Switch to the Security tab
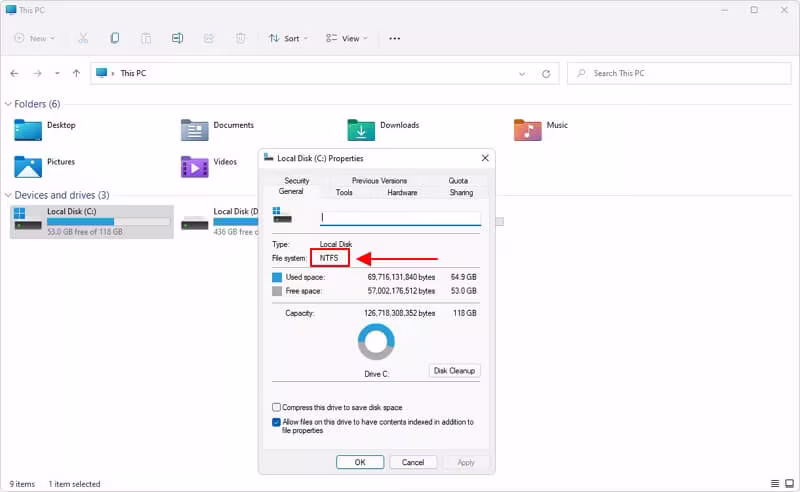This screenshot has height=492, width=800. pos(296,181)
